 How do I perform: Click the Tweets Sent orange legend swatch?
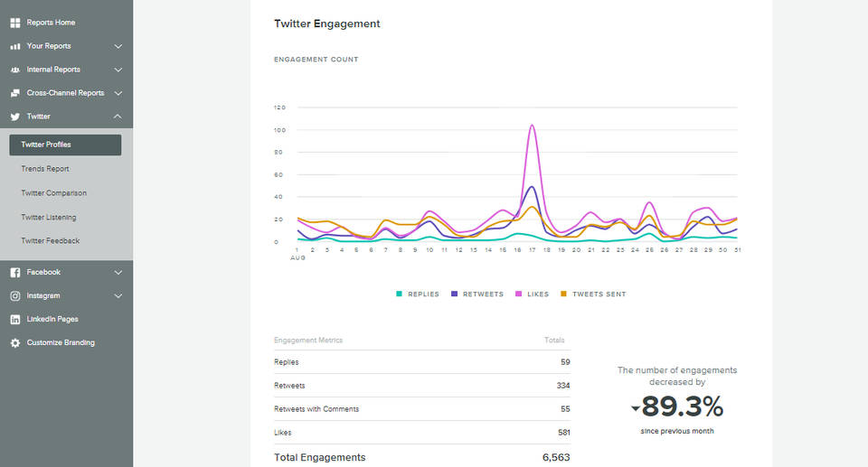pos(564,294)
